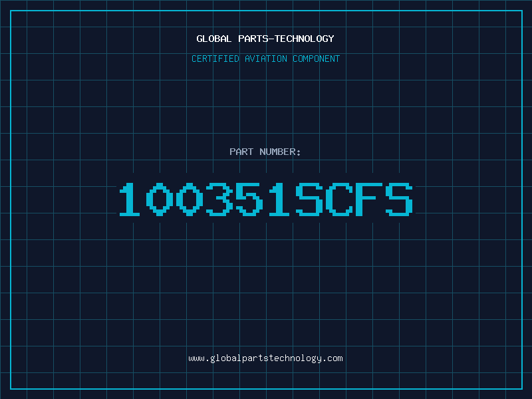This screenshot has width=532, height=399.
Task: Click the CERTIFIED AVIATION COMPONENT subtitle
Action: pos(265,59)
